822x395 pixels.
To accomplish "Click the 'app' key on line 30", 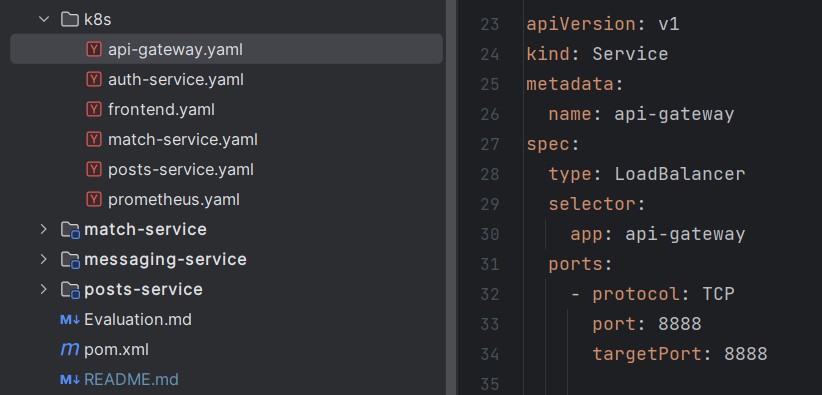I will [x=587, y=234].
